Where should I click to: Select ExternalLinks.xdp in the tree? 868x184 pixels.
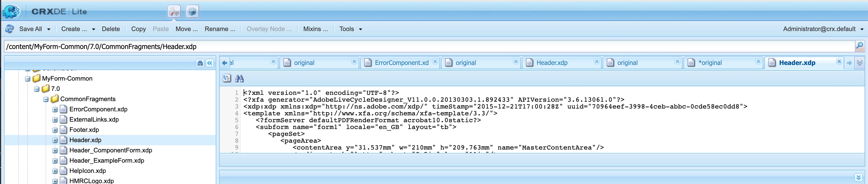[94, 120]
